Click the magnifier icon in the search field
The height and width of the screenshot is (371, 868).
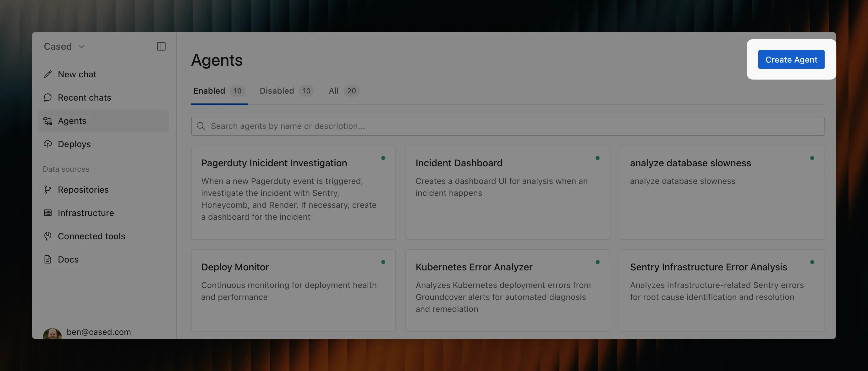[201, 126]
